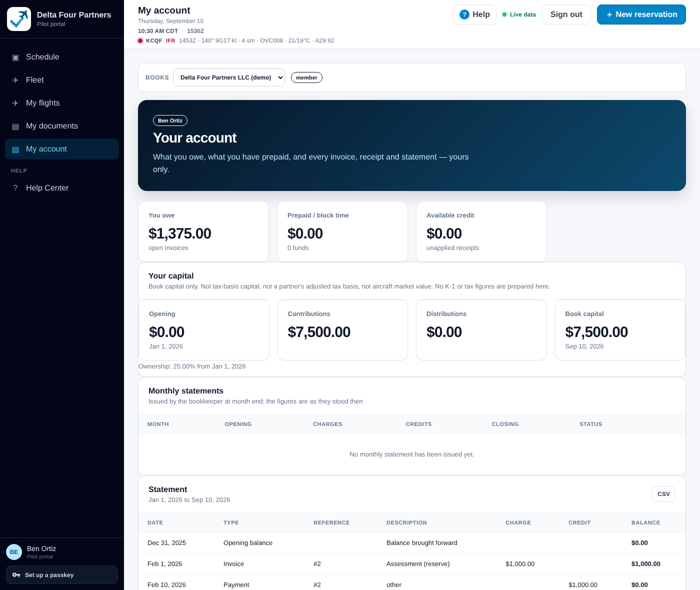This screenshot has height=590, width=700.
Task: Click the blue question mark Help icon
Action: tap(464, 14)
